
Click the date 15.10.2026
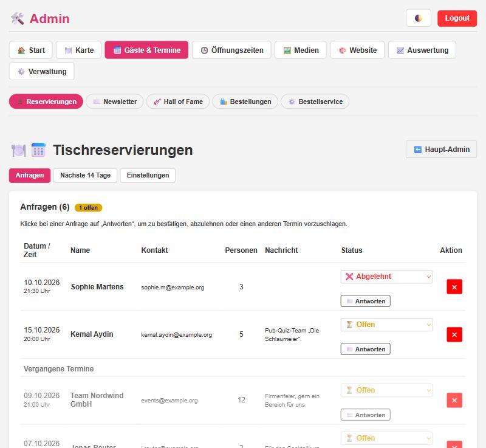[x=41, y=330]
